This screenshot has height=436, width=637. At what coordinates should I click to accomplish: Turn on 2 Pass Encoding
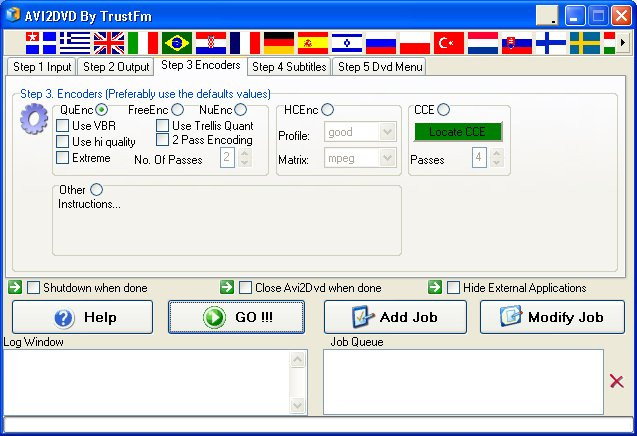click(x=162, y=140)
